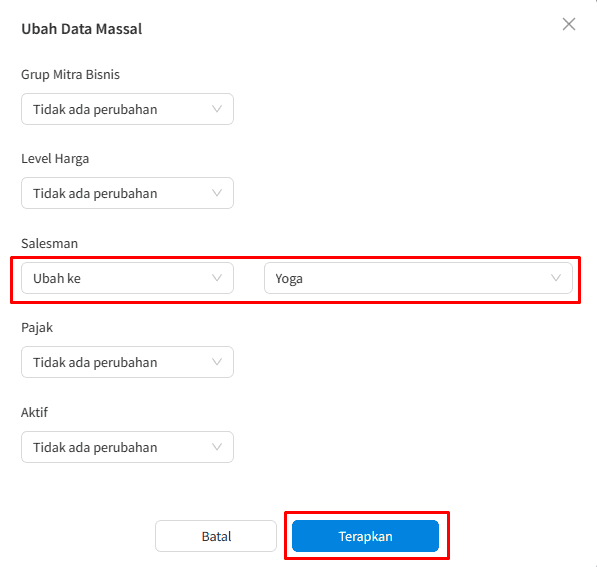Viewport: 597px width, 567px height.
Task: Click the Aktif field label
Action: (35, 412)
